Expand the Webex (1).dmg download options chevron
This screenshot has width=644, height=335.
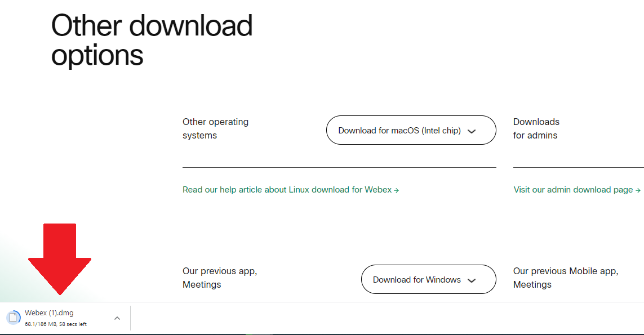(117, 318)
